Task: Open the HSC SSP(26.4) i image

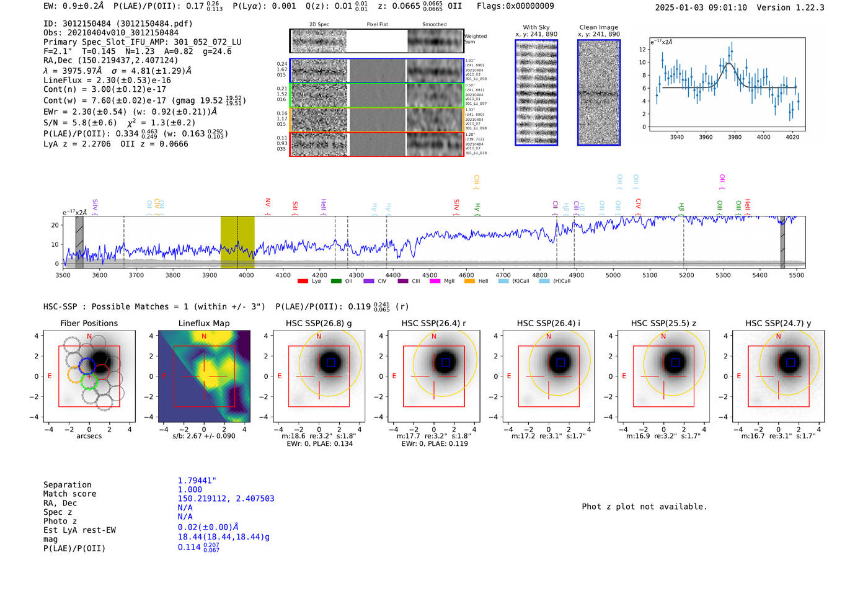Action: (x=549, y=376)
